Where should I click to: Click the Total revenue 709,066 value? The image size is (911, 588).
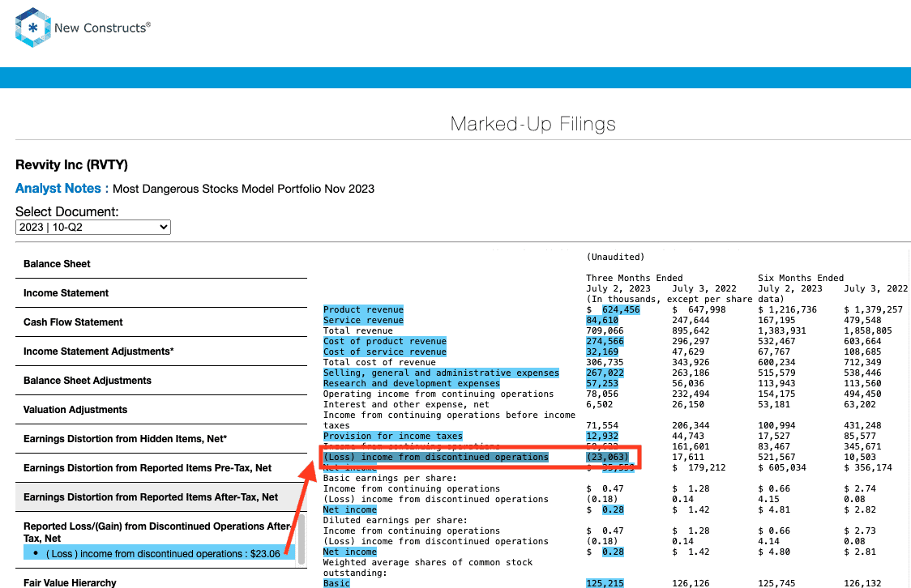tap(605, 331)
